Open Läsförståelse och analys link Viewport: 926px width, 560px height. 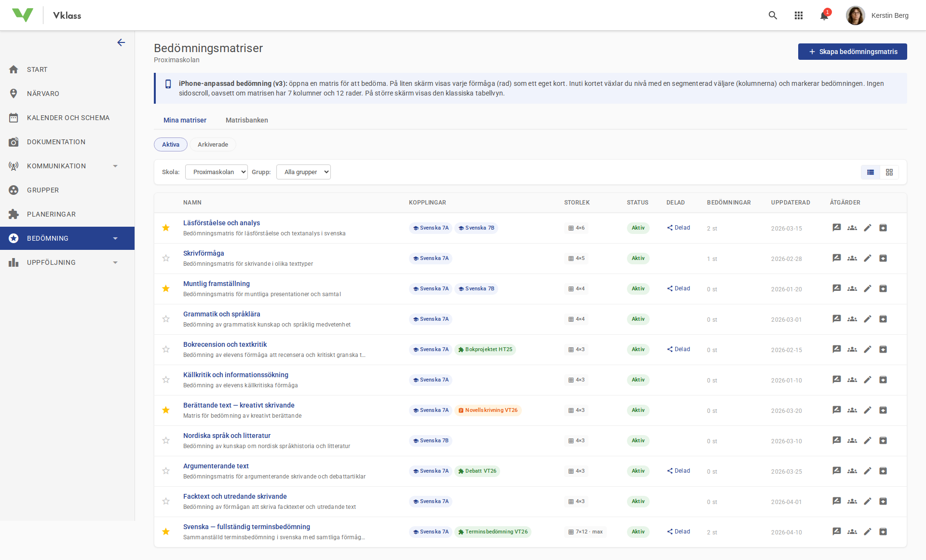[x=221, y=223]
